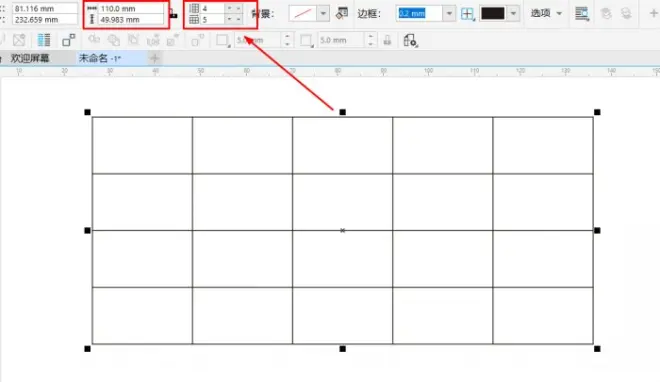The image size is (660, 382).
Task: Click the top-center selection handle of table
Action: [343, 112]
